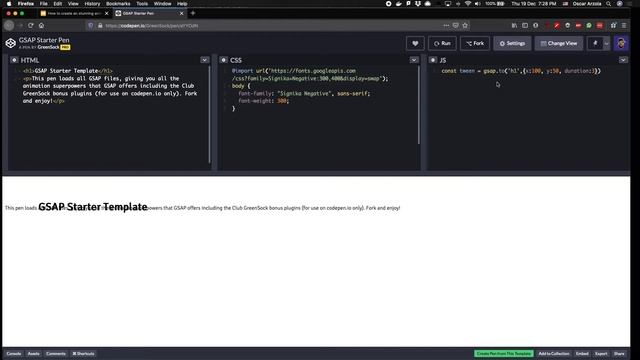Click CSS editor vertical scrollbar
Image resolution: width=640 pixels, height=360 pixels.
[x=419, y=105]
